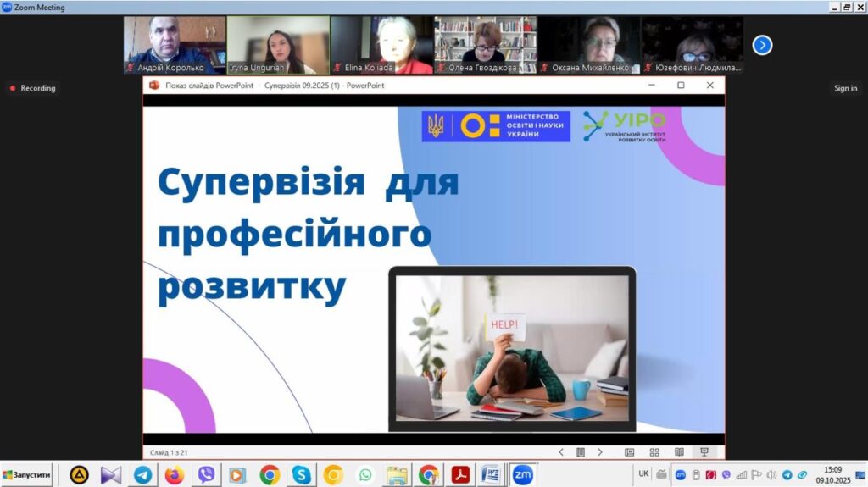Open UK input language selector
Image resolution: width=868 pixels, height=487 pixels.
coord(644,474)
